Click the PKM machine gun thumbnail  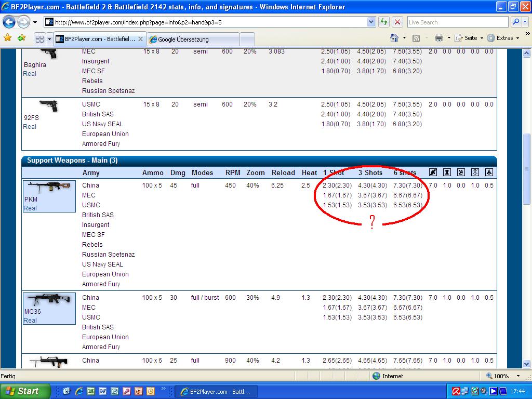click(49, 187)
